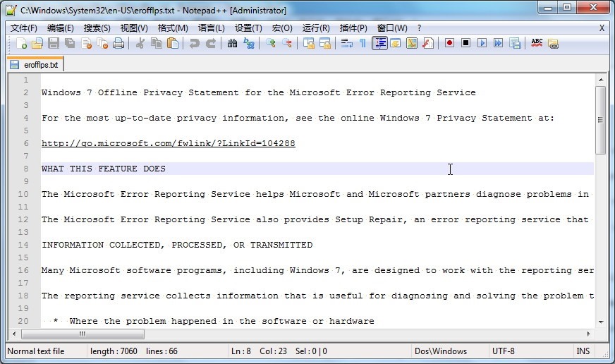Image resolution: width=615 pixels, height=364 pixels.
Task: Open the 设置(T) menu
Action: tap(248, 28)
